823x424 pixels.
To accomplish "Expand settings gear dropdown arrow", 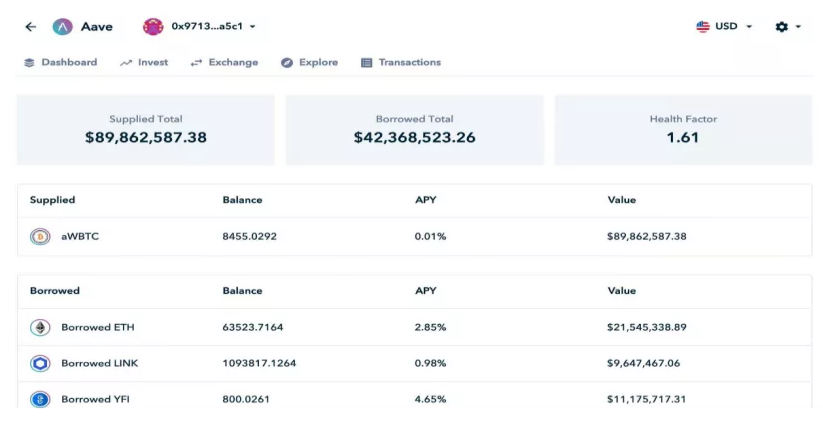I will 798,26.
